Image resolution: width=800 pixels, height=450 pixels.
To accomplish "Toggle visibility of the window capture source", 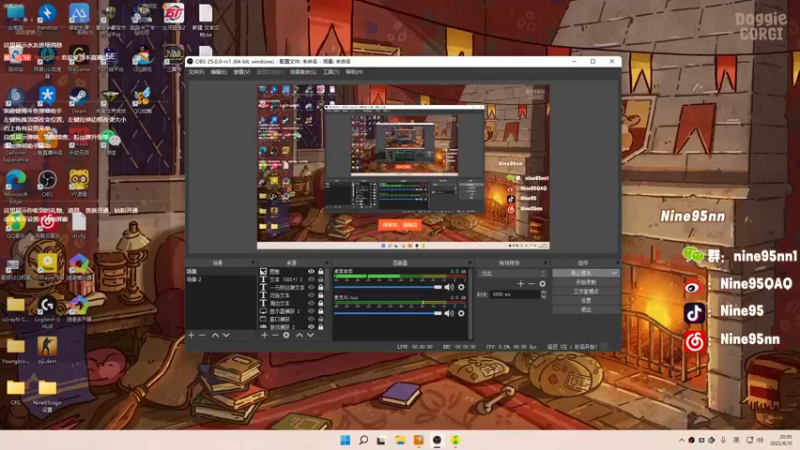I will pos(311,319).
